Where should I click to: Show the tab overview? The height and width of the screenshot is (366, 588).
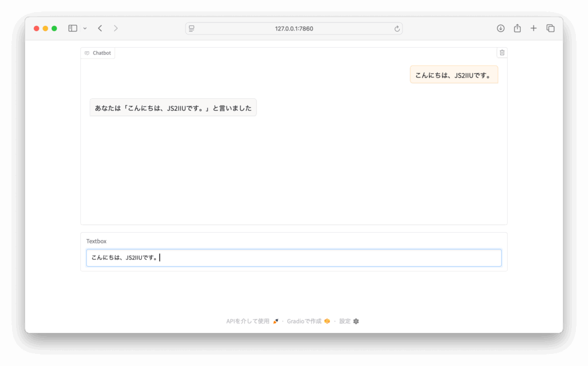[x=550, y=28]
